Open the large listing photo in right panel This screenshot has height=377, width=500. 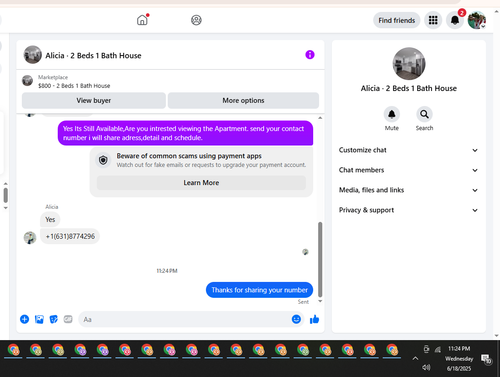409,64
